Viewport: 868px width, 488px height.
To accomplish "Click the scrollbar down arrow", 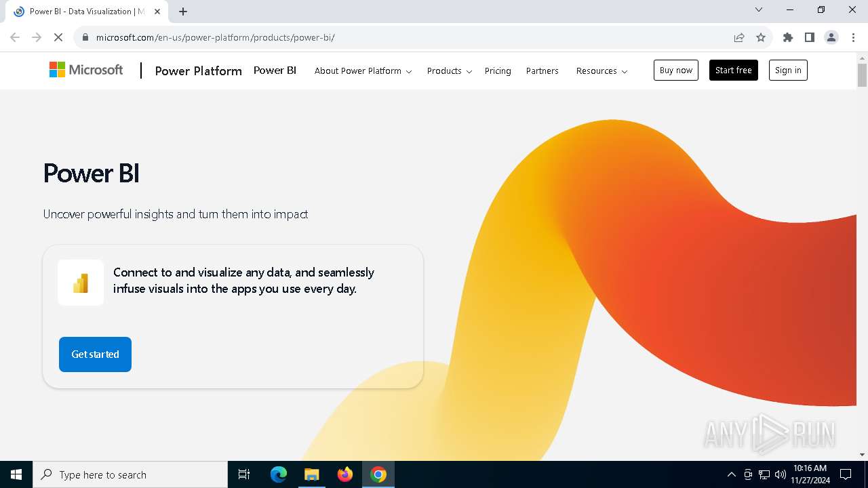I will click(x=862, y=455).
